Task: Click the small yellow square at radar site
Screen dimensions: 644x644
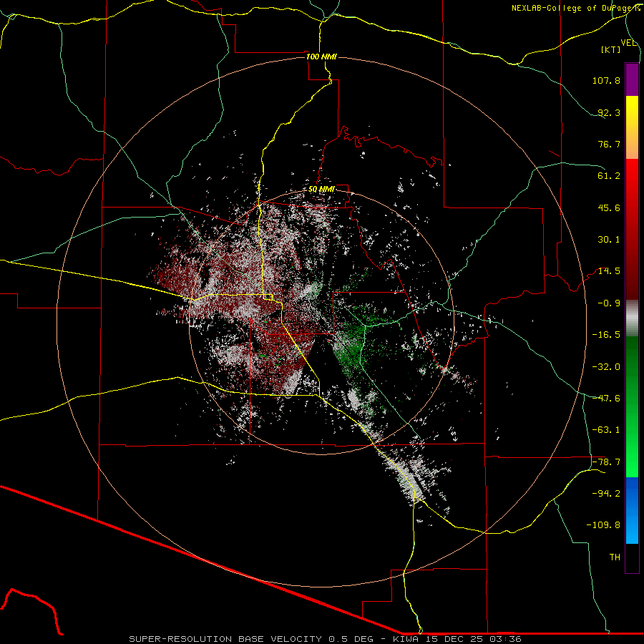Action: (x=268, y=298)
